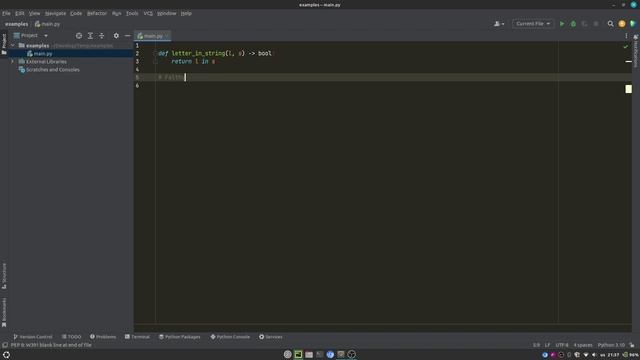
Task: Open the Run menu
Action: (x=117, y=13)
